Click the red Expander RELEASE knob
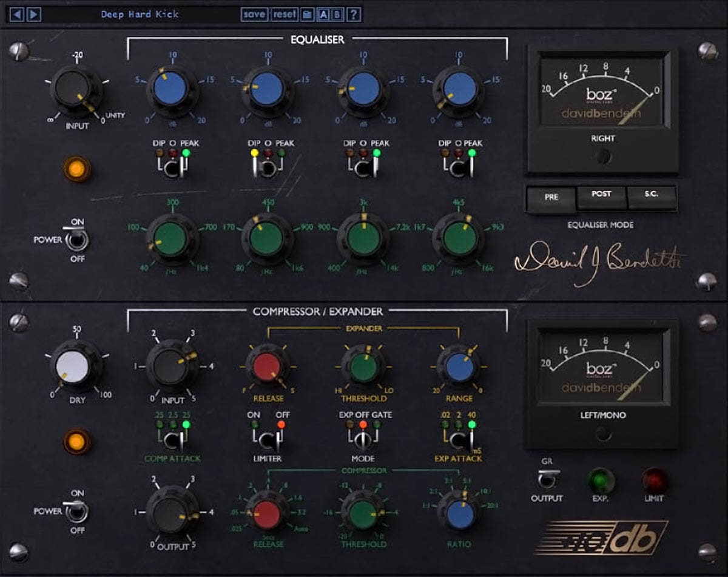The width and height of the screenshot is (728, 577). (267, 367)
